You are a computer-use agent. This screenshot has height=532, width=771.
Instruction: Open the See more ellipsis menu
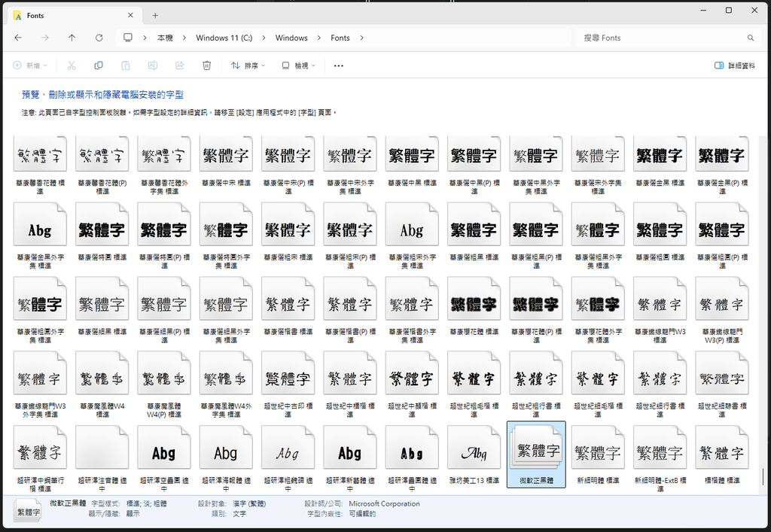338,65
